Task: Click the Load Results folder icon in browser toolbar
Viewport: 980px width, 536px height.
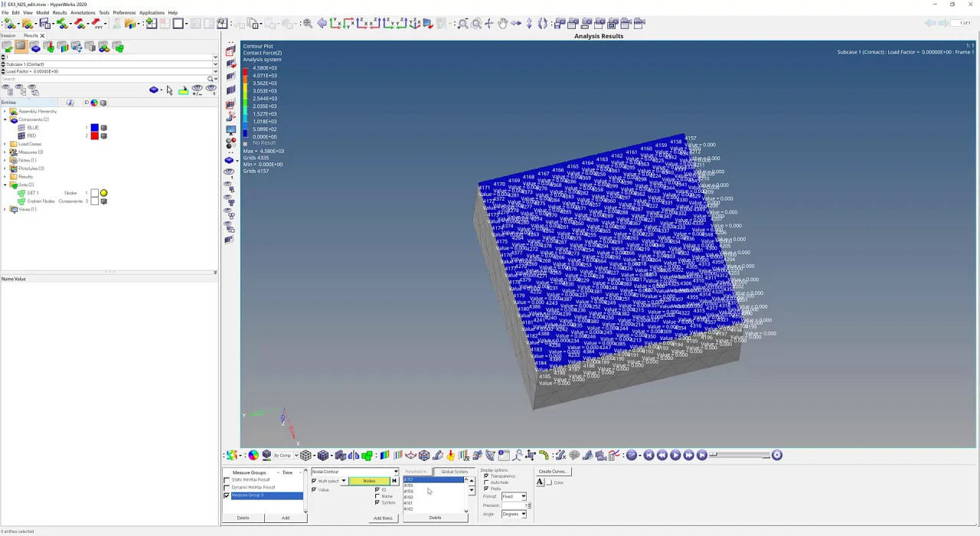Action: (x=8, y=47)
